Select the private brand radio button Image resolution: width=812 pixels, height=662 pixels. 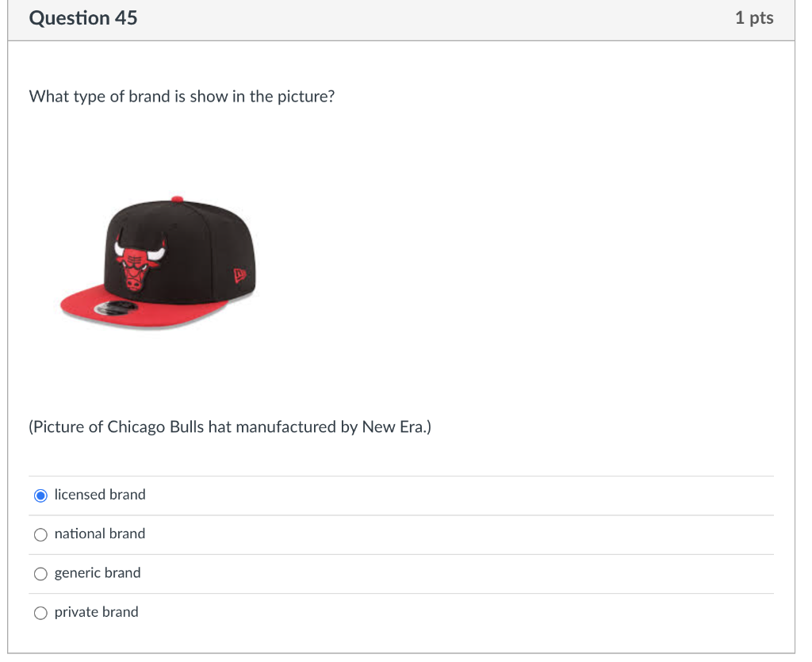pos(40,612)
